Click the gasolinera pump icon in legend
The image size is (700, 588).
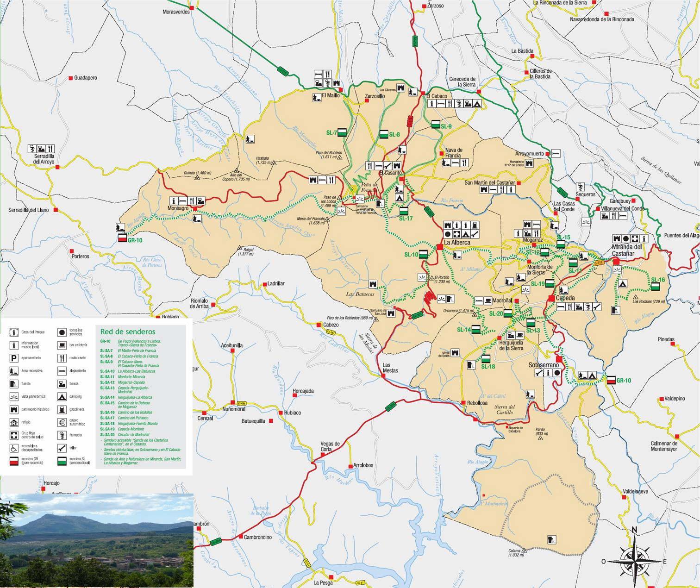62,409
